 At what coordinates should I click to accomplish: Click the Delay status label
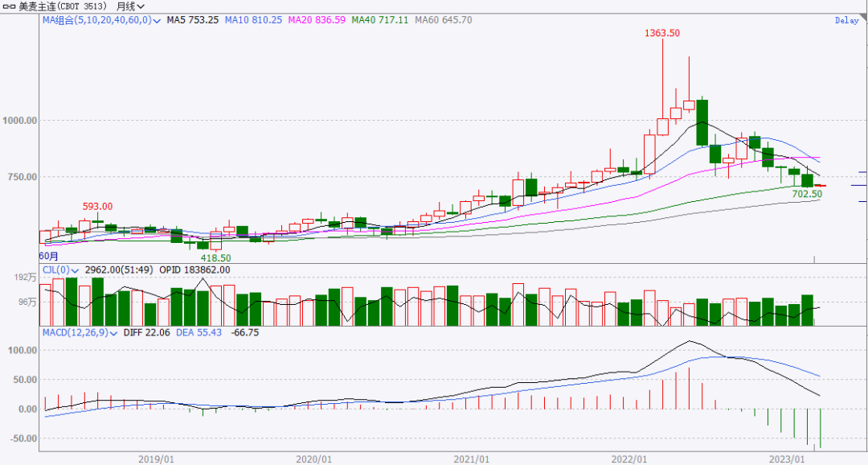(846, 20)
